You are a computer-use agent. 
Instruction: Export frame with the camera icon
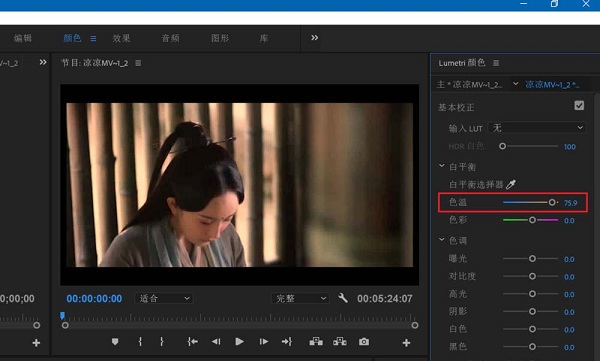pos(364,341)
